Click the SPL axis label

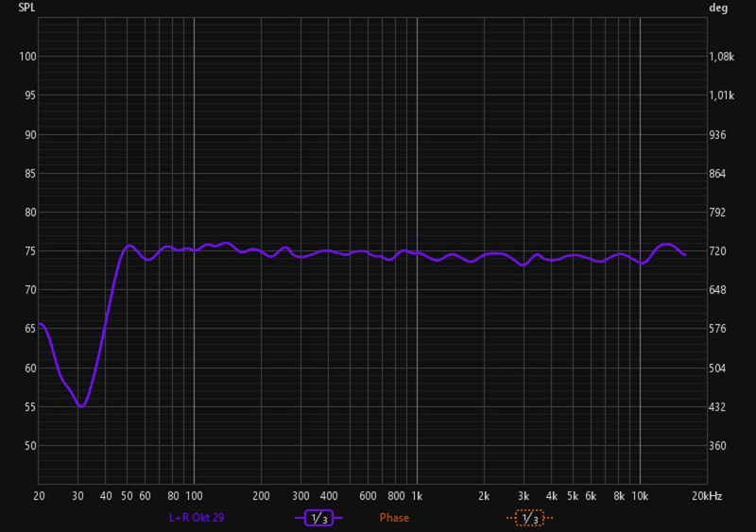26,8
